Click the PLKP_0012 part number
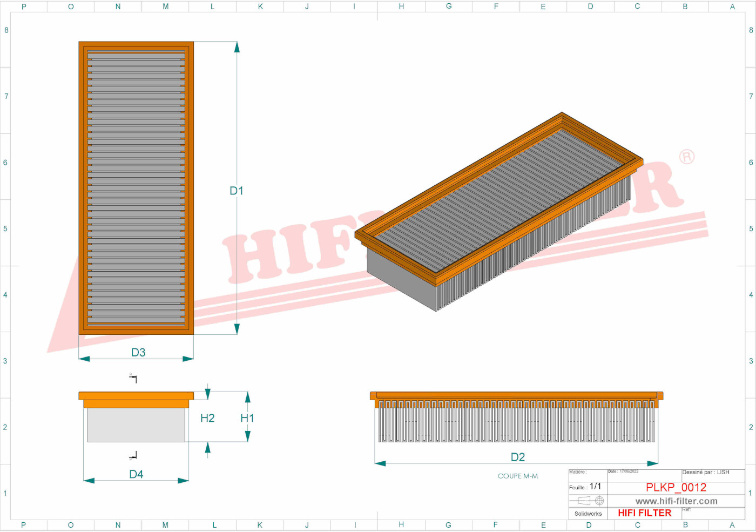Viewport: 756px width, 532px height. [676, 487]
